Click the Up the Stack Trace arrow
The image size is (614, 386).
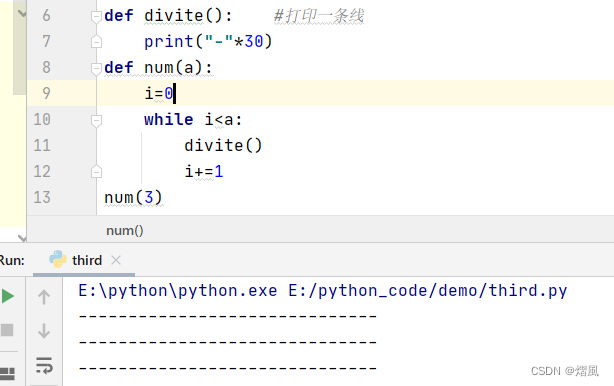click(x=44, y=297)
